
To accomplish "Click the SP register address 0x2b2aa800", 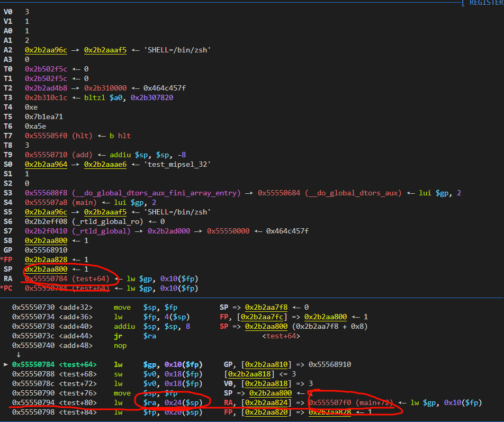I will (46, 269).
